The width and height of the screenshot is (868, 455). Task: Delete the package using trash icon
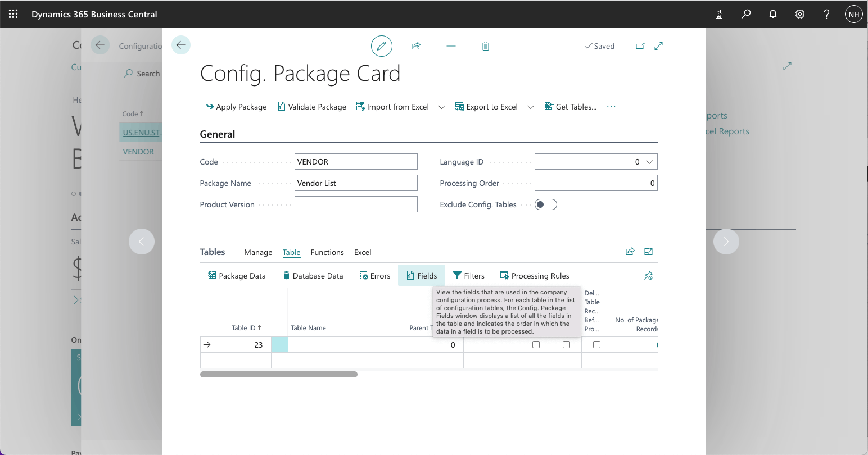tap(486, 46)
